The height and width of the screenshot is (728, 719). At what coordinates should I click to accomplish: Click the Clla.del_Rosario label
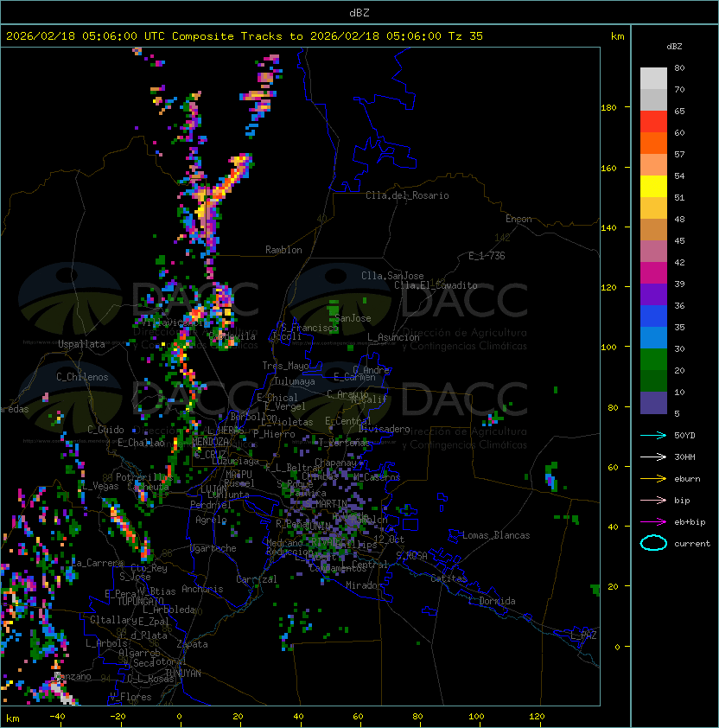click(407, 195)
